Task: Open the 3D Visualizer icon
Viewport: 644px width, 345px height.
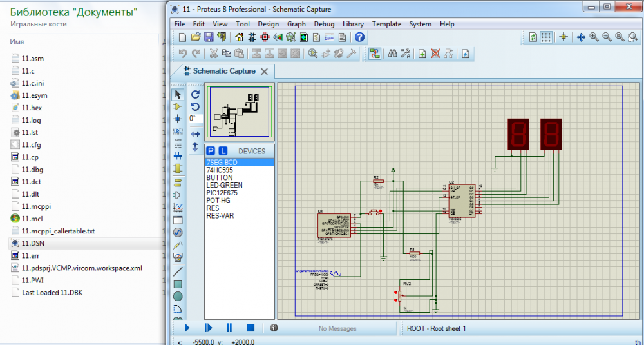Action: (278, 37)
